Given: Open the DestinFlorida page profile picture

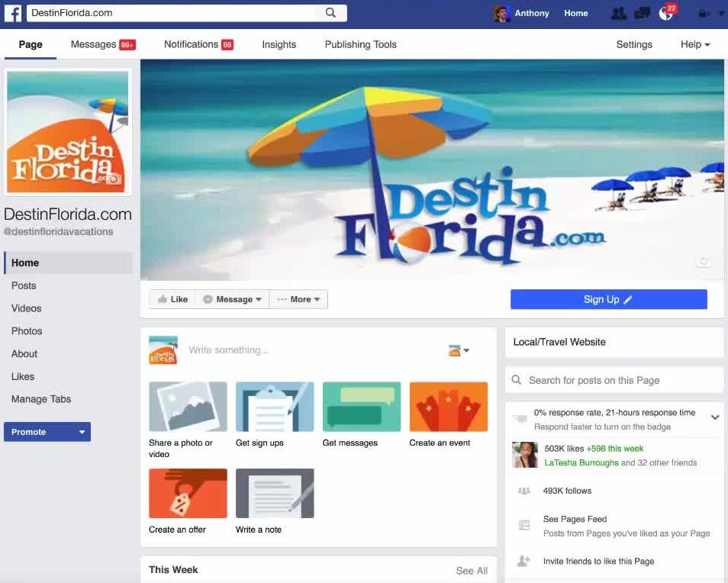Looking at the screenshot, I should 68,132.
